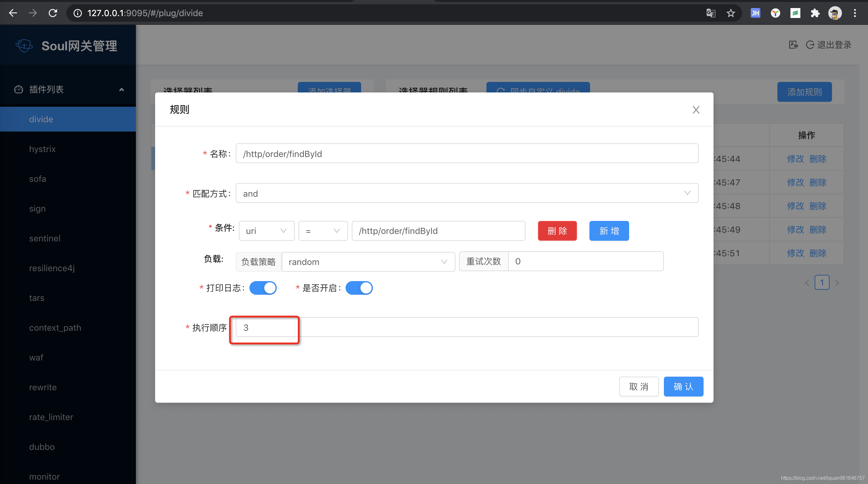Click the browser forward arrow
The height and width of the screenshot is (484, 868).
click(x=33, y=13)
